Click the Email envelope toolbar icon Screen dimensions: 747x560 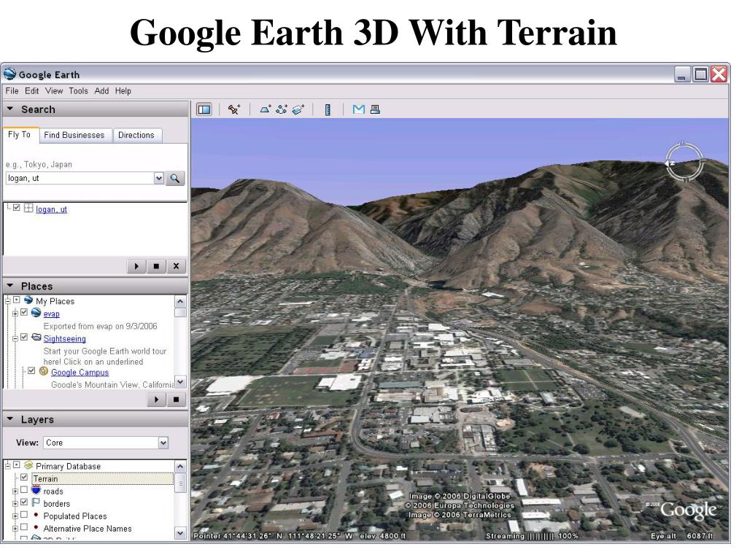359,109
